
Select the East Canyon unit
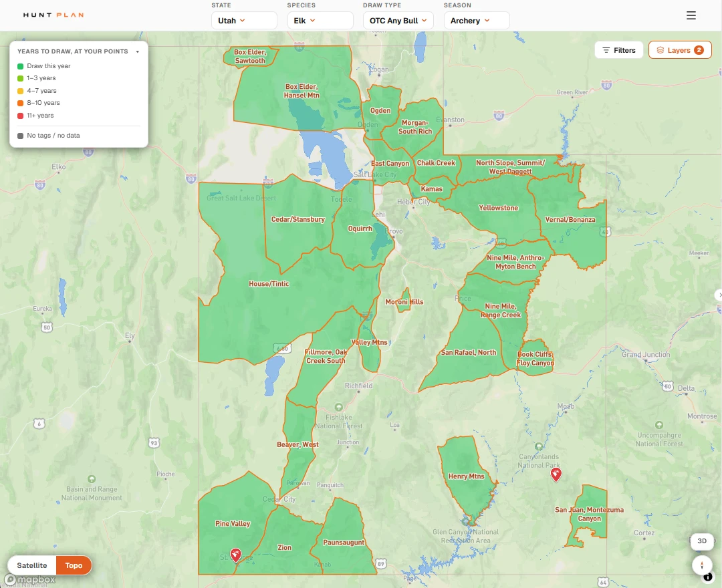pyautogui.click(x=390, y=163)
